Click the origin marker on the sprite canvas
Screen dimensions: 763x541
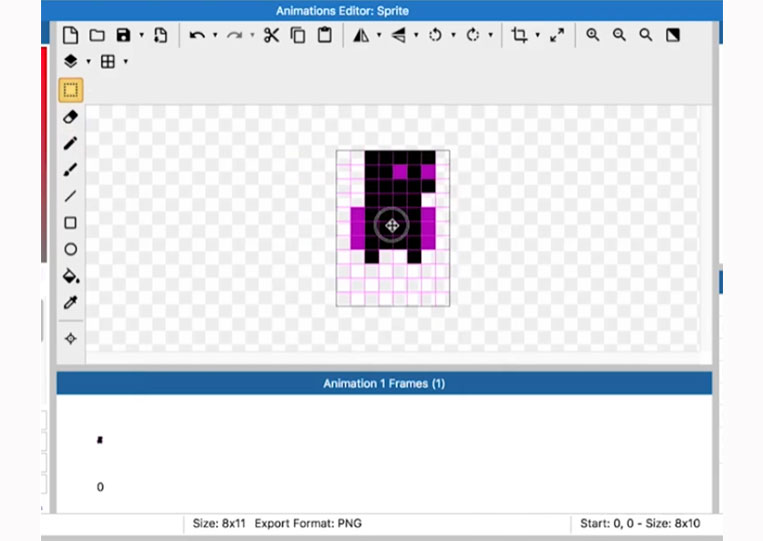(392, 225)
